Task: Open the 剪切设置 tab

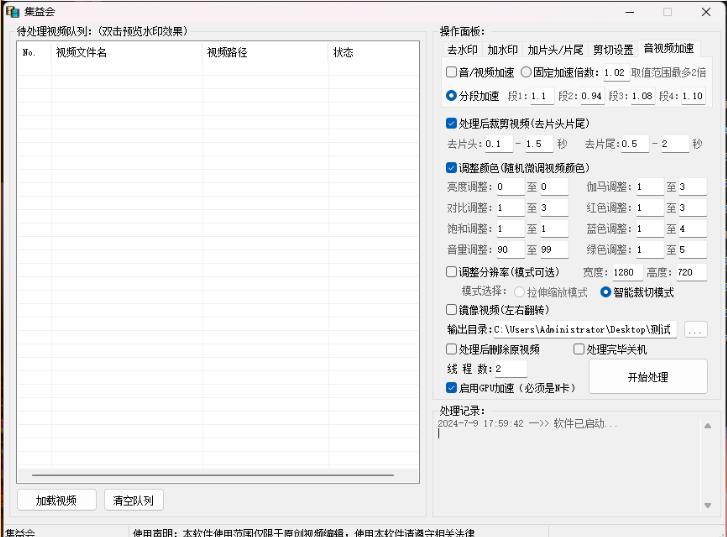Action: coord(612,49)
